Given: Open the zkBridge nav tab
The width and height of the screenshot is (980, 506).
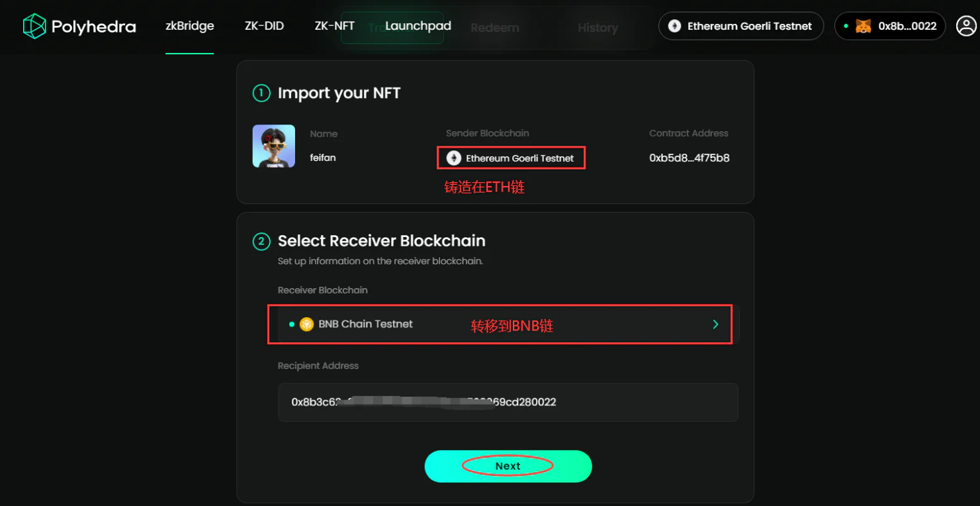Looking at the screenshot, I should (x=189, y=26).
